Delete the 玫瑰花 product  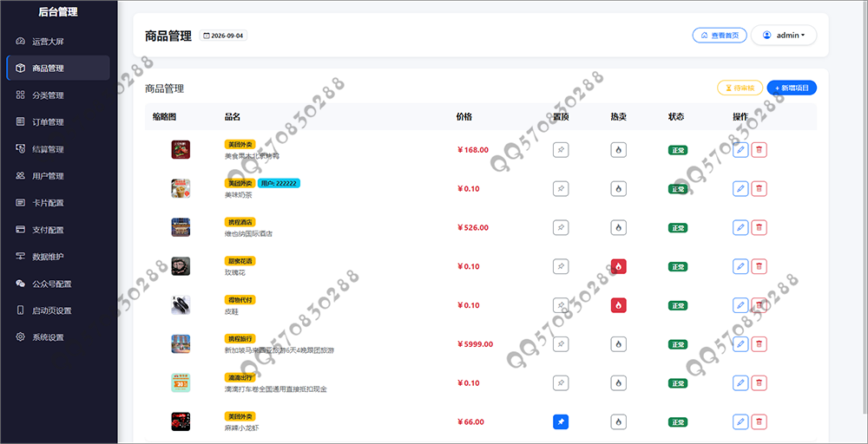(759, 266)
